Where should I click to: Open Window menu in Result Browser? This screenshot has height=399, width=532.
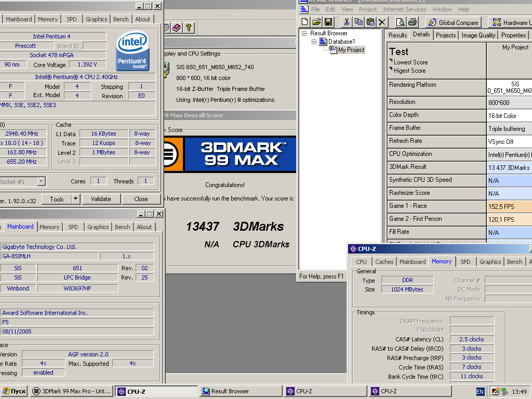point(442,9)
